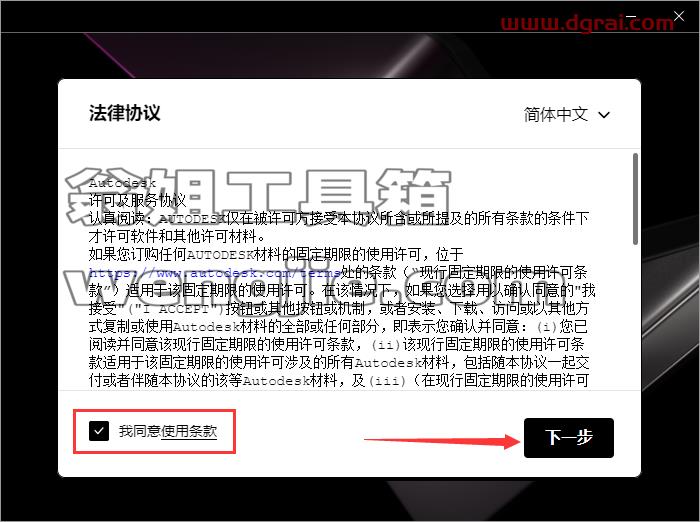Click the red arrow pointing to 下一步
Viewport: 700px width, 522px height.
(x=442, y=441)
